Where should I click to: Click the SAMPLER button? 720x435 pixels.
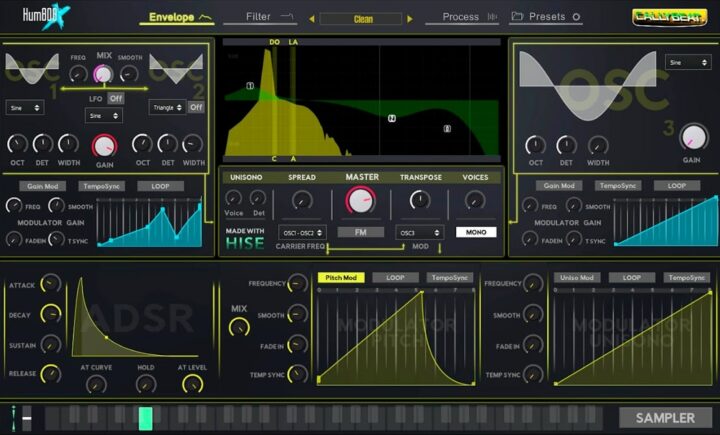pos(664,417)
